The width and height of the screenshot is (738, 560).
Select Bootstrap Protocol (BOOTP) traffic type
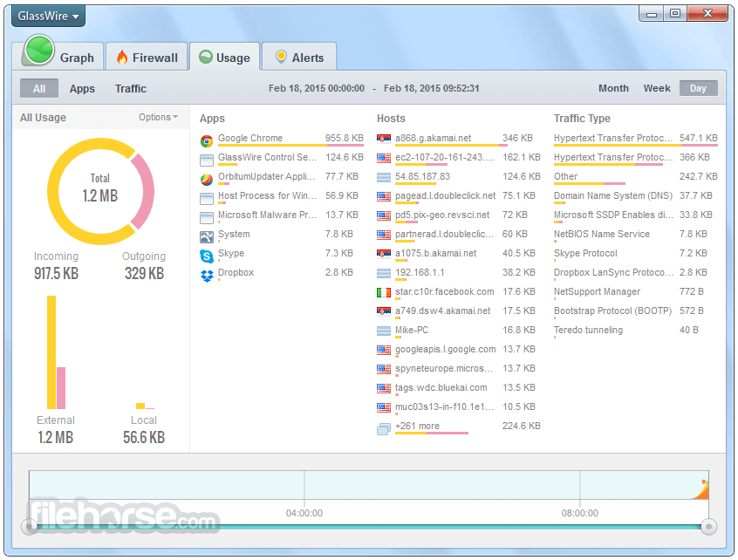pos(636,312)
